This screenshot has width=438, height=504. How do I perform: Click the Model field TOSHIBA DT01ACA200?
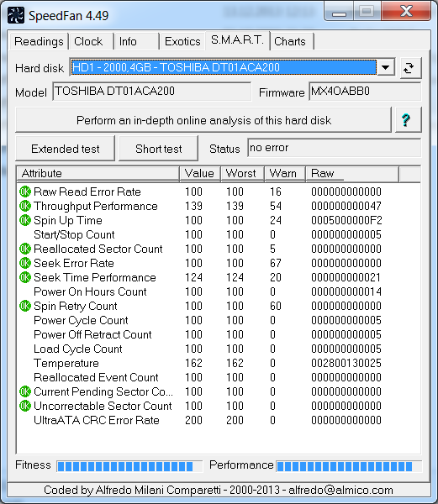point(152,92)
